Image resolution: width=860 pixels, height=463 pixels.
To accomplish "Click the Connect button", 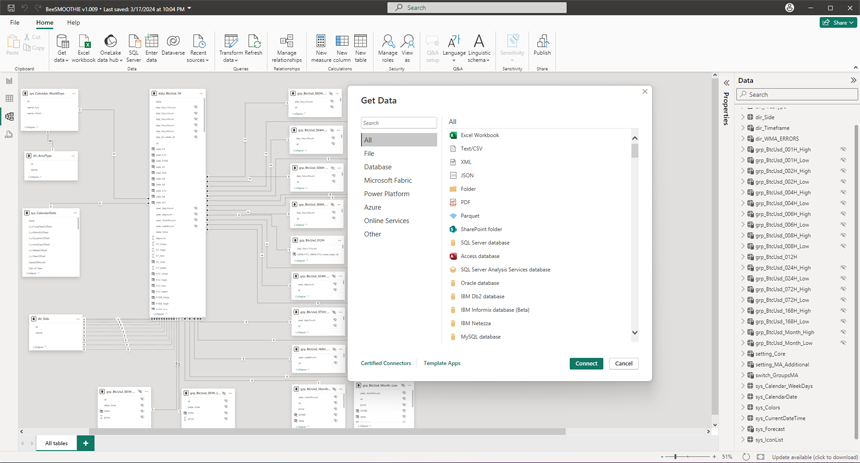I will click(586, 364).
